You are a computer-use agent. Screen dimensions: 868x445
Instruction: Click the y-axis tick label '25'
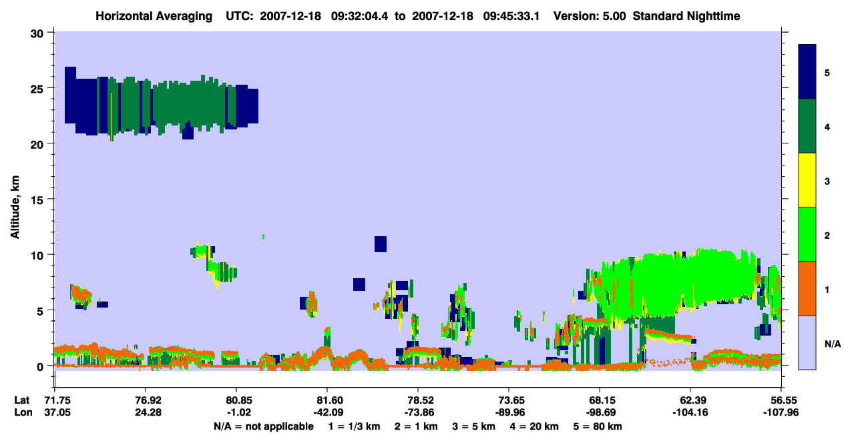38,88
